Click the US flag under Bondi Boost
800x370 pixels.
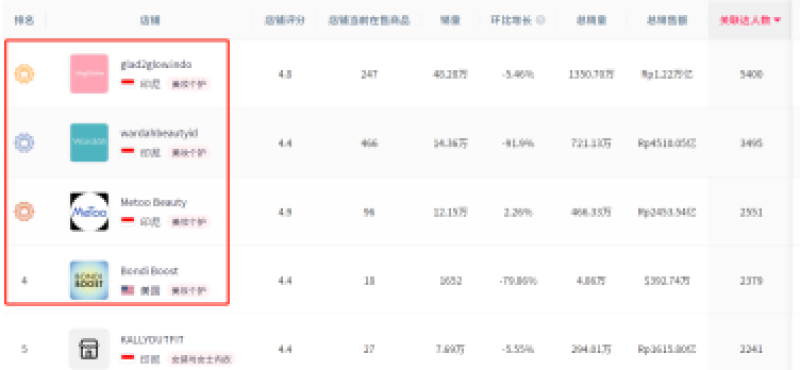point(128,290)
